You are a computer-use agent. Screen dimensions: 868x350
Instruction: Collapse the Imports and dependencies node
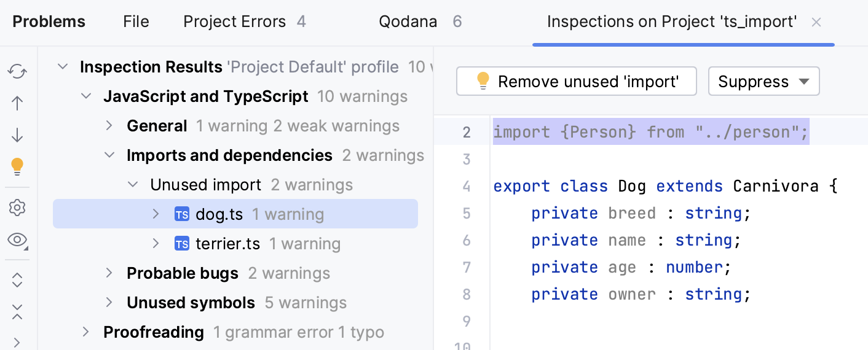(109, 155)
